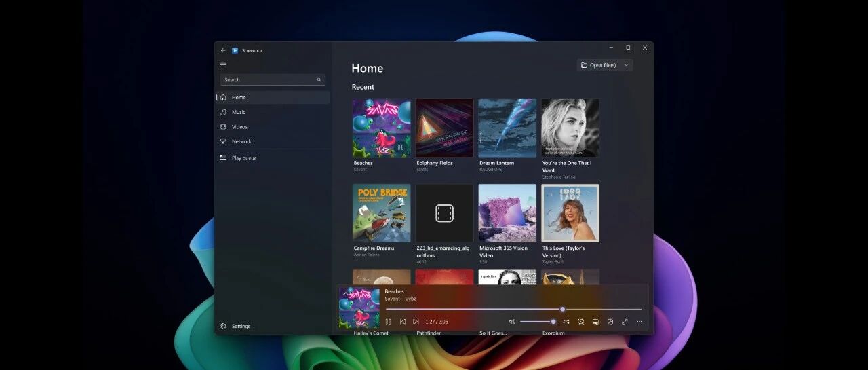Play the Microsoft 365 Vision Video thumbnail
The height and width of the screenshot is (370, 868).
507,213
